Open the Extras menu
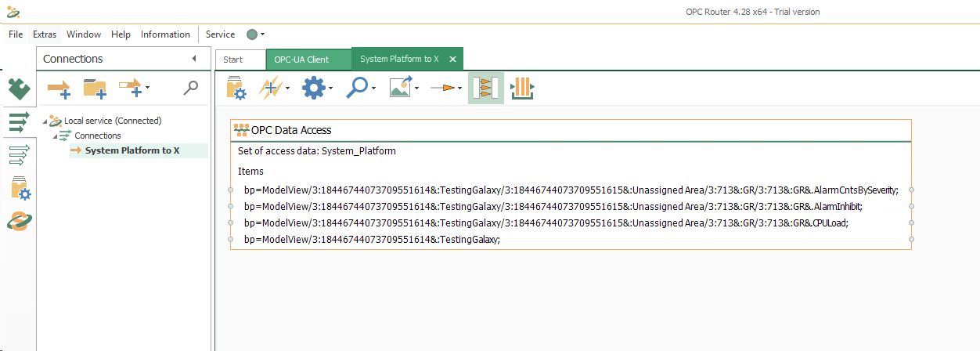The image size is (980, 351). pos(45,34)
